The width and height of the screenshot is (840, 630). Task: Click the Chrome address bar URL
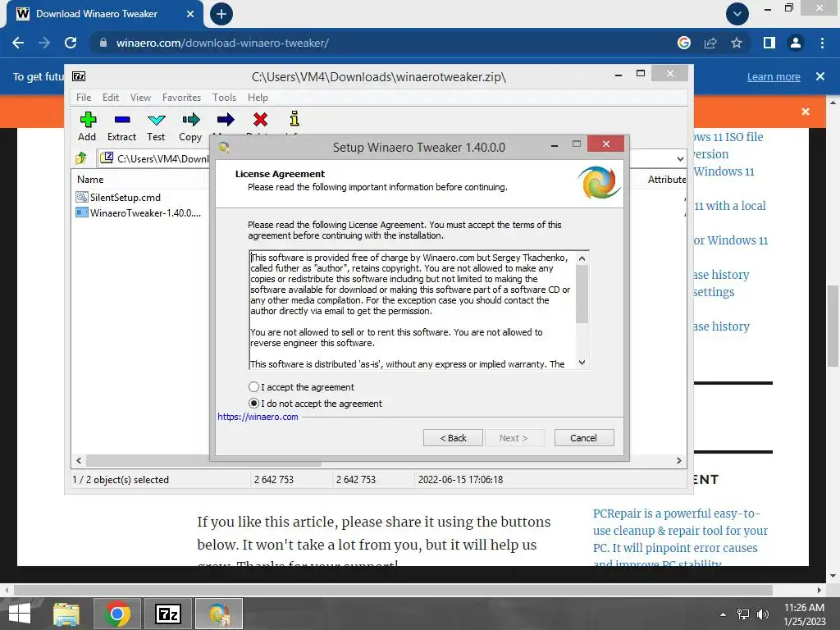(222, 43)
